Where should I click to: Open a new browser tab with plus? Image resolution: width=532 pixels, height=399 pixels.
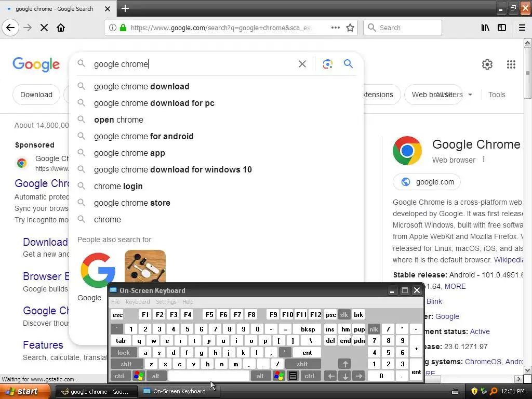(125, 8)
